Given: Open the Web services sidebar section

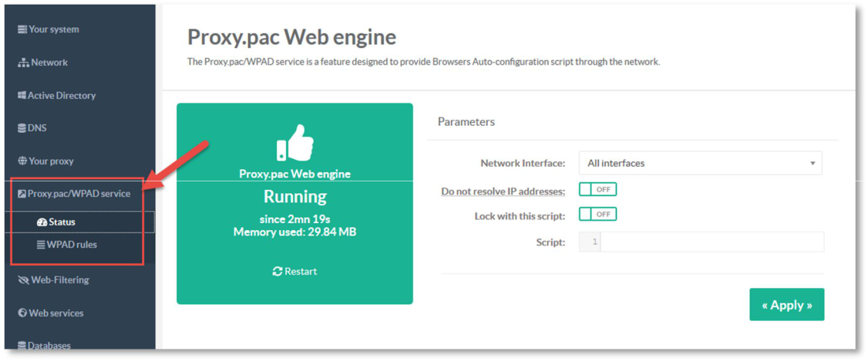Looking at the screenshot, I should [x=56, y=313].
